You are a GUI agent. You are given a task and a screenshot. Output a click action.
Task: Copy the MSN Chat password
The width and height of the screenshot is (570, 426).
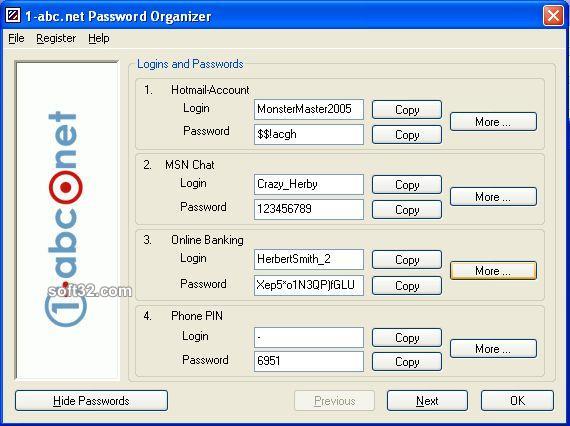pyautogui.click(x=407, y=210)
